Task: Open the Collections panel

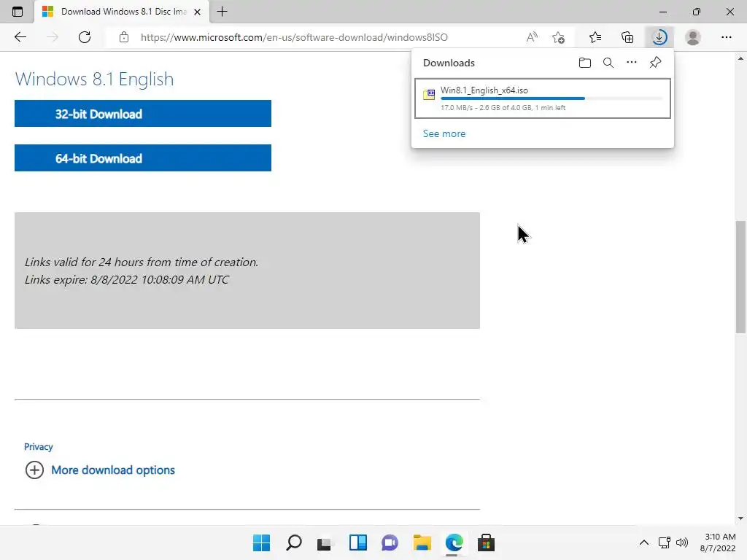Action: [627, 37]
